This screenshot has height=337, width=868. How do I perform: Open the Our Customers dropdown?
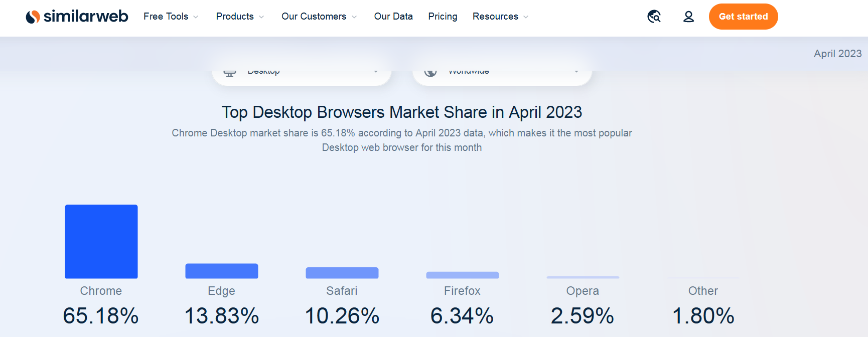point(319,17)
